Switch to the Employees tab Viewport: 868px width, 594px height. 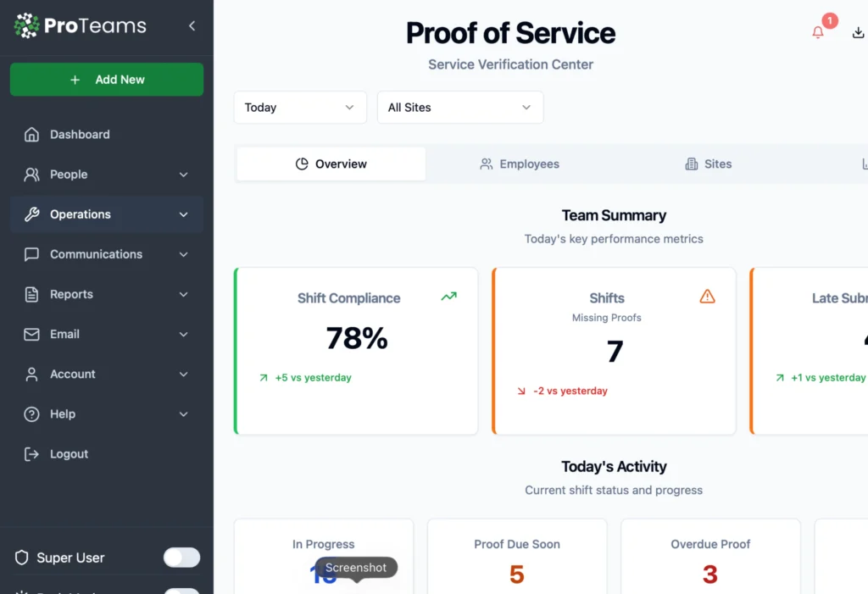[x=520, y=164]
